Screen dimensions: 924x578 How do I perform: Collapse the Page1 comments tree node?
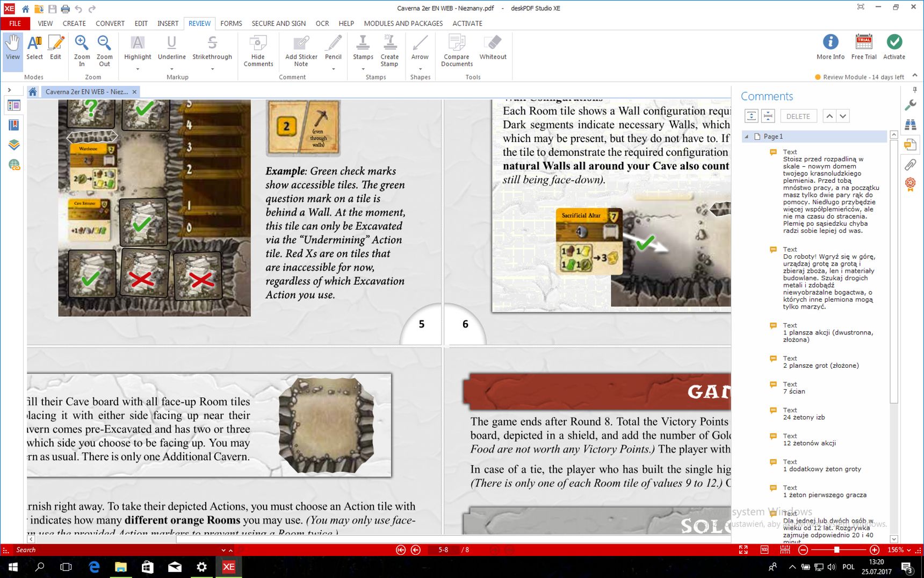tap(746, 137)
